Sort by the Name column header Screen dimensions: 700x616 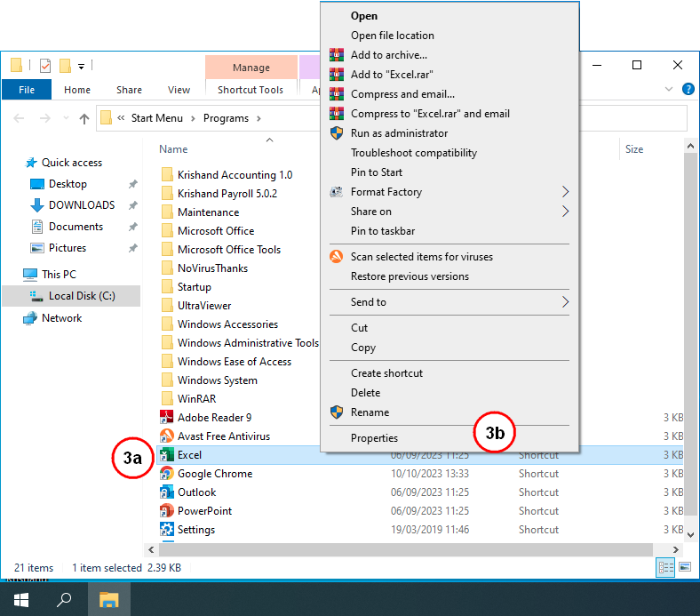tap(173, 149)
